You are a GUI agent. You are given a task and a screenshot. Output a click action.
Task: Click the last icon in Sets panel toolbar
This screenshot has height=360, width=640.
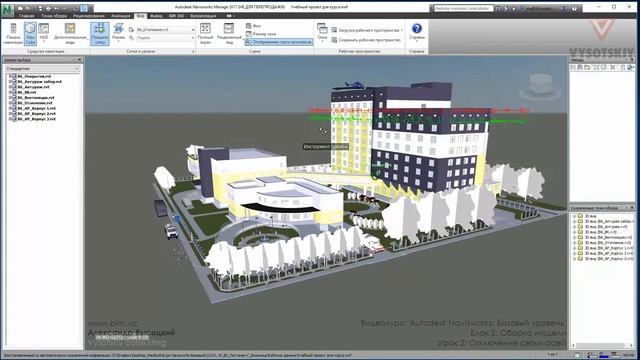pyautogui.click(x=630, y=68)
